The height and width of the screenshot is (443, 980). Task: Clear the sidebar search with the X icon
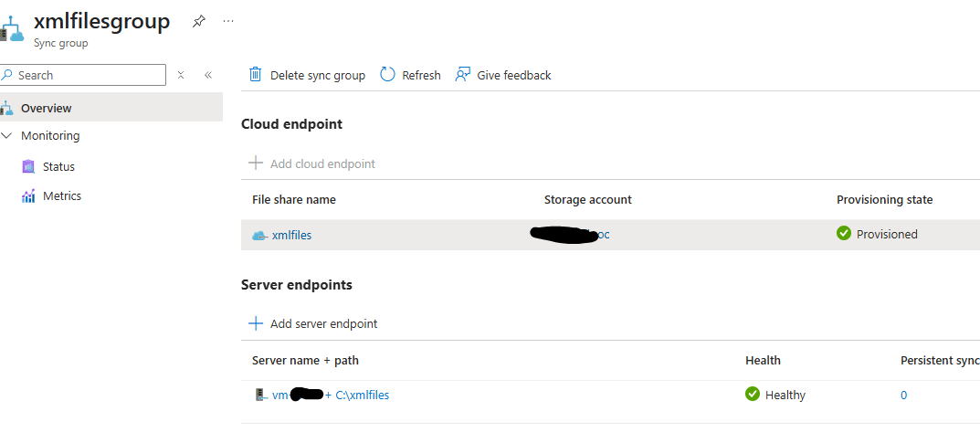coord(181,75)
